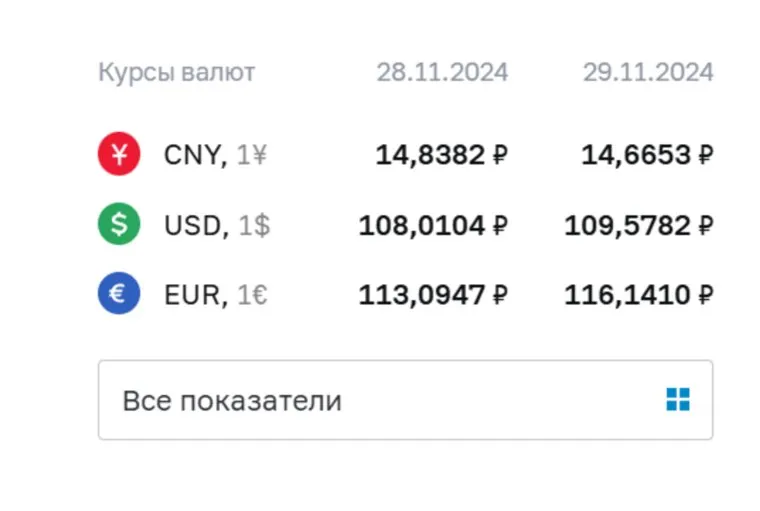Open the Все показатели button
The width and height of the screenshot is (760, 511).
coord(405,400)
